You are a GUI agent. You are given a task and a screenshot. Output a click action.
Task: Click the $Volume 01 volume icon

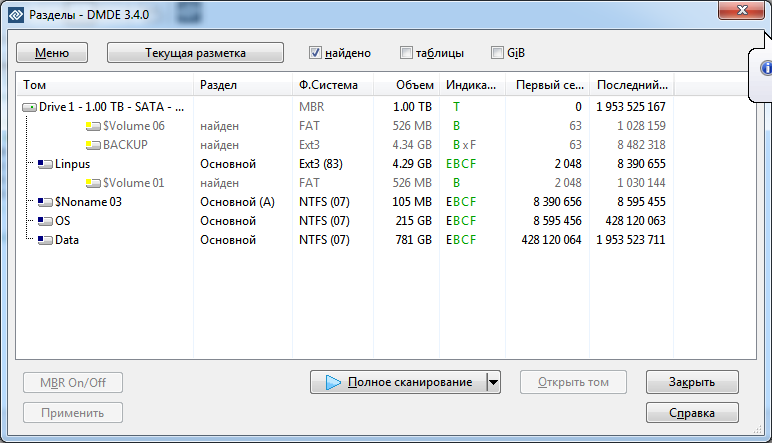tap(93, 183)
